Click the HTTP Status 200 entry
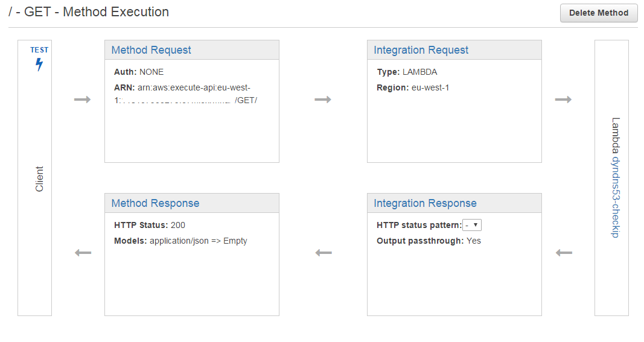Viewport: 644px width, 342px height. point(150,225)
